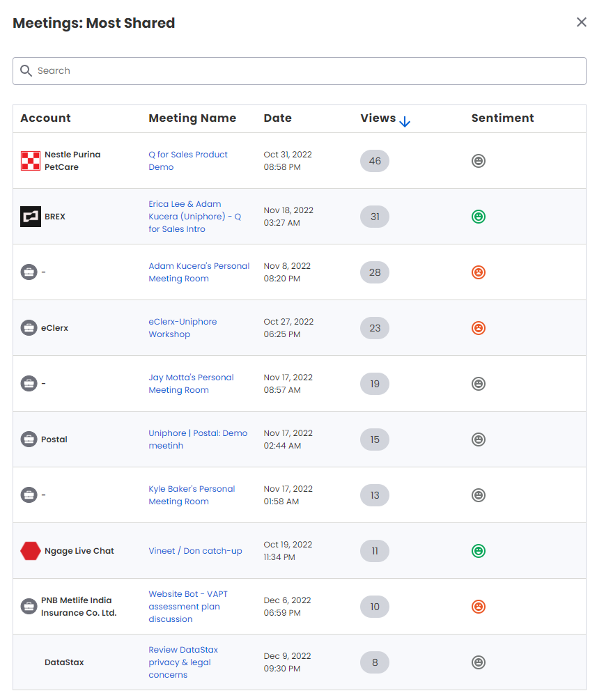Click the Oct 19, 2022 11:34 PM date
This screenshot has height=700, width=597.
click(x=288, y=551)
